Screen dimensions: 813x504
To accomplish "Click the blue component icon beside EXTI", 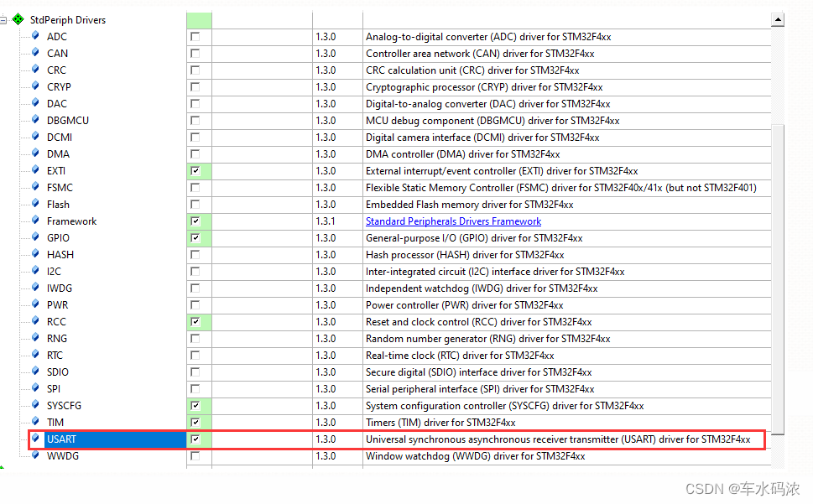I will (x=35, y=170).
